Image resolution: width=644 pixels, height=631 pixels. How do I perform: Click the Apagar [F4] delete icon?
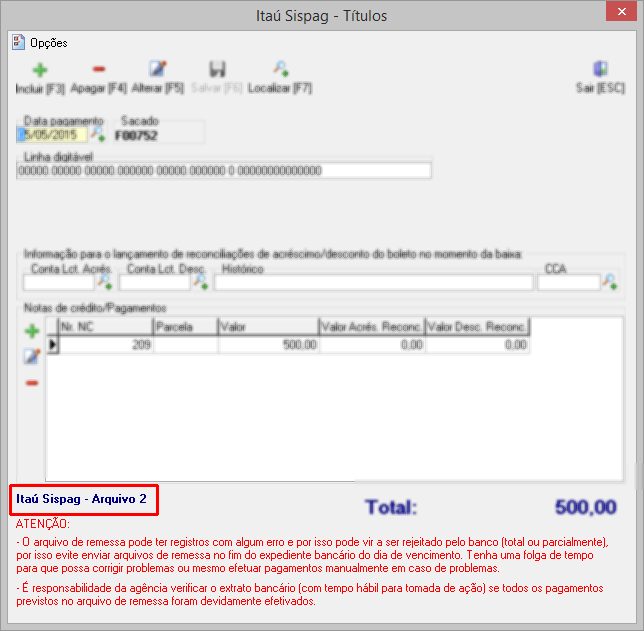point(99,69)
